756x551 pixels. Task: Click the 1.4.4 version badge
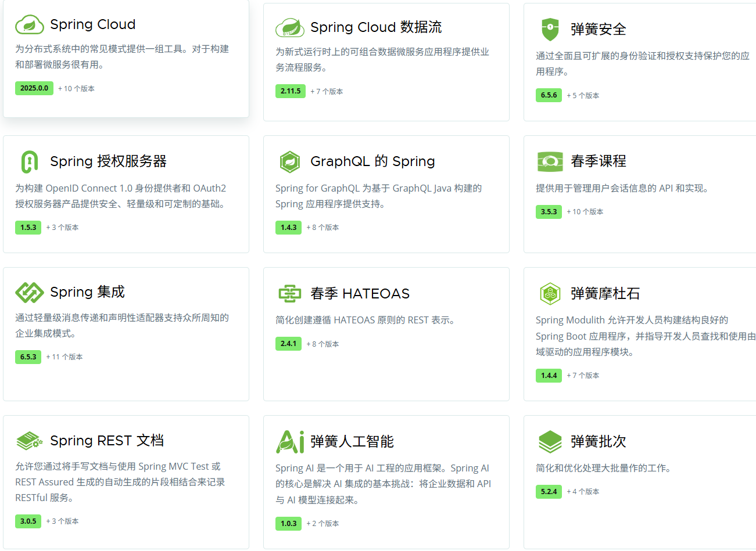(549, 376)
